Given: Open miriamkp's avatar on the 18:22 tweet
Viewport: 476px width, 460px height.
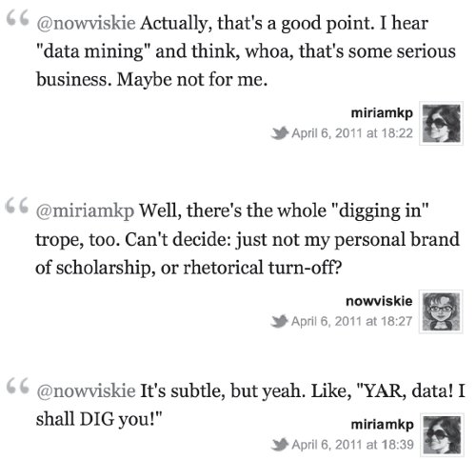Looking at the screenshot, I should (441, 123).
